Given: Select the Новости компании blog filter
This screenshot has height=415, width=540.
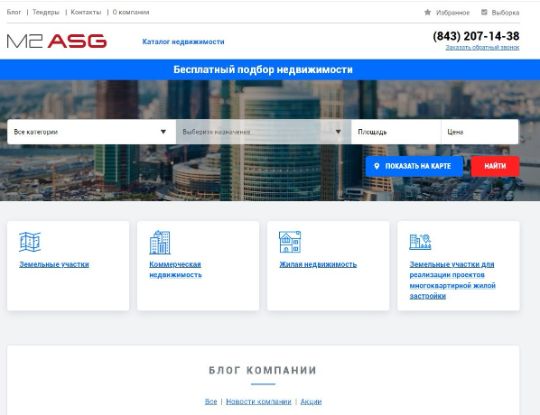Looking at the screenshot, I should (x=259, y=402).
